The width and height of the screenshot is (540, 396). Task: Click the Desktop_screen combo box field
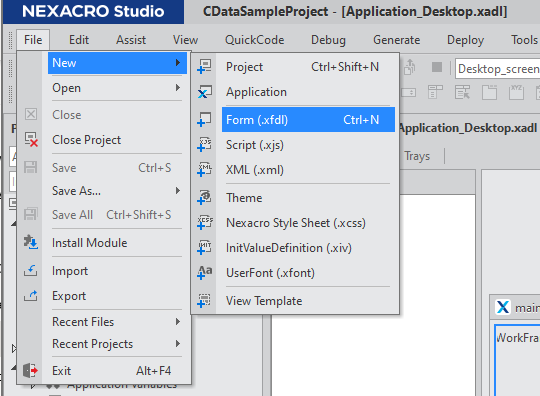(x=498, y=69)
